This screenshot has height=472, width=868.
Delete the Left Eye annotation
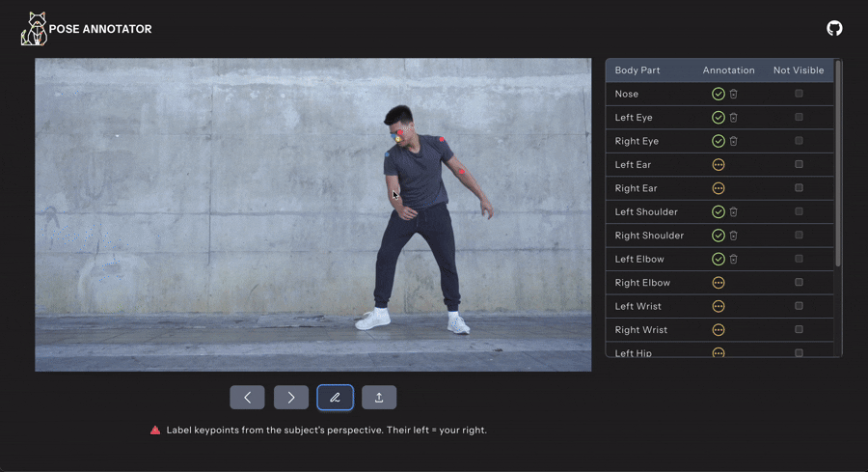(x=734, y=118)
